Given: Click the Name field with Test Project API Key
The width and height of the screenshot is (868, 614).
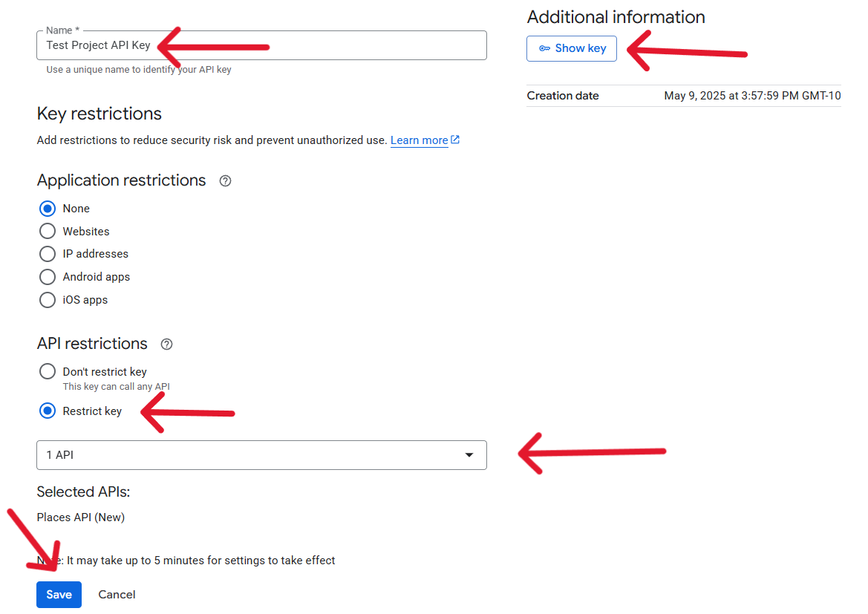Looking at the screenshot, I should (261, 45).
